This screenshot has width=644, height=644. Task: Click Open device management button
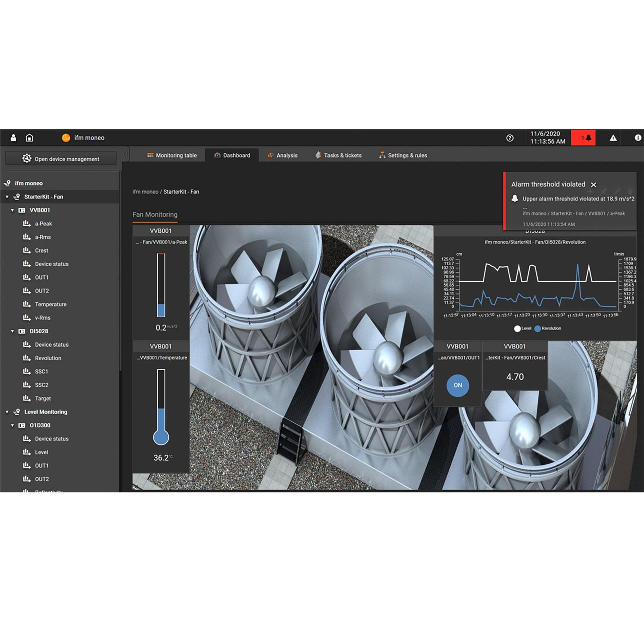(61, 159)
